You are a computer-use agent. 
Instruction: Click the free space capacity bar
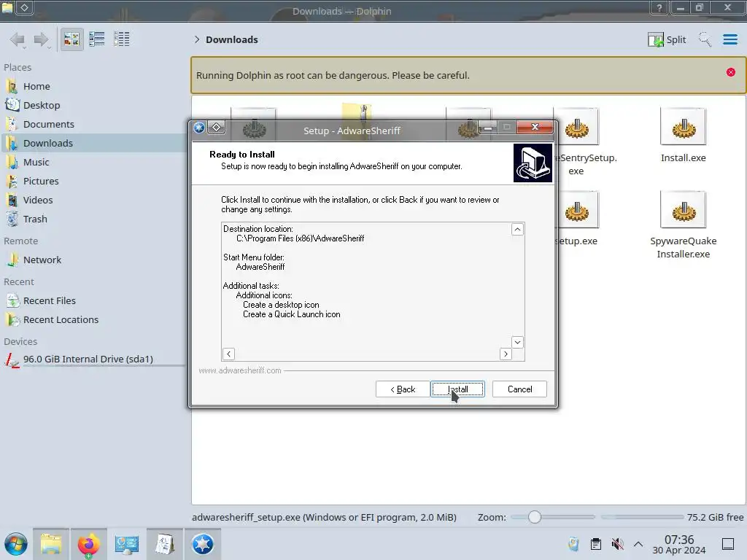point(642,517)
